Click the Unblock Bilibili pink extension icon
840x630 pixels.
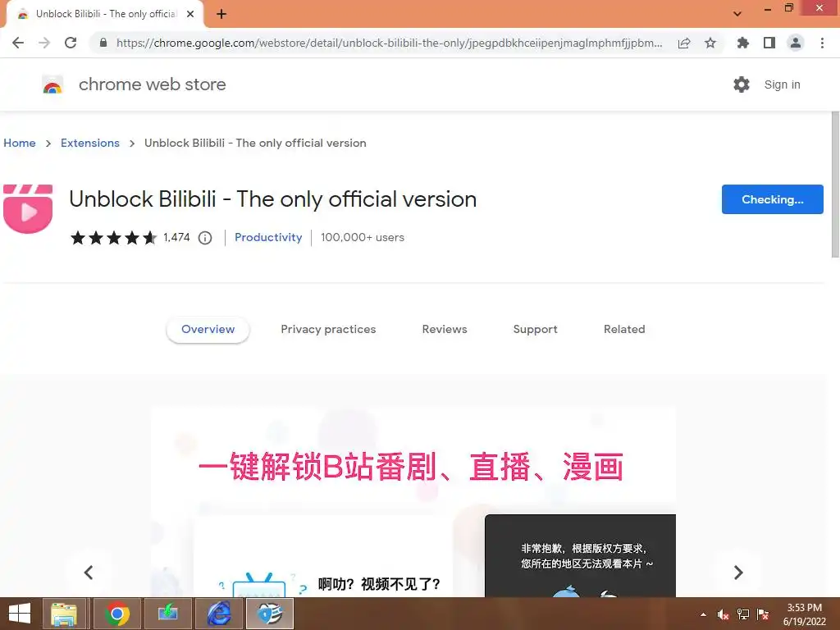(x=28, y=209)
